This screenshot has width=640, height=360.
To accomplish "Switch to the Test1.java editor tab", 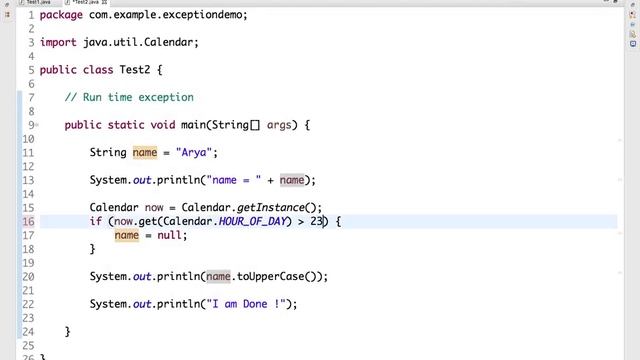I will (x=35, y=2).
